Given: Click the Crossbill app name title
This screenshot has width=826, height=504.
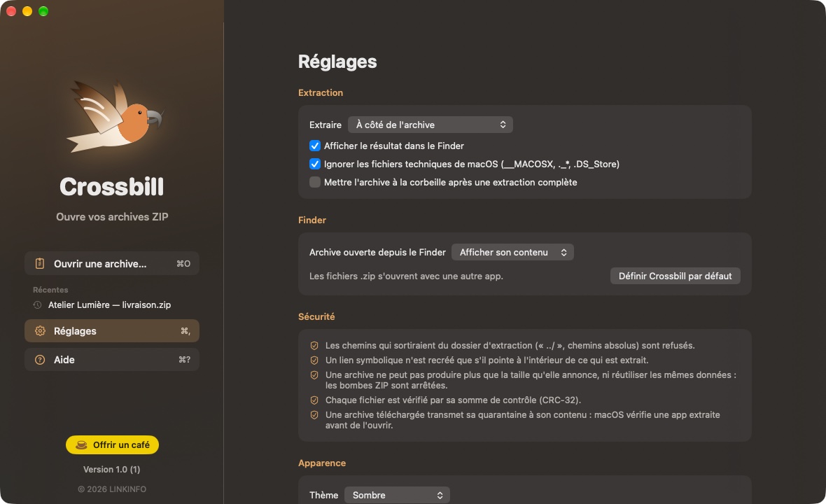Looking at the screenshot, I should [x=112, y=186].
